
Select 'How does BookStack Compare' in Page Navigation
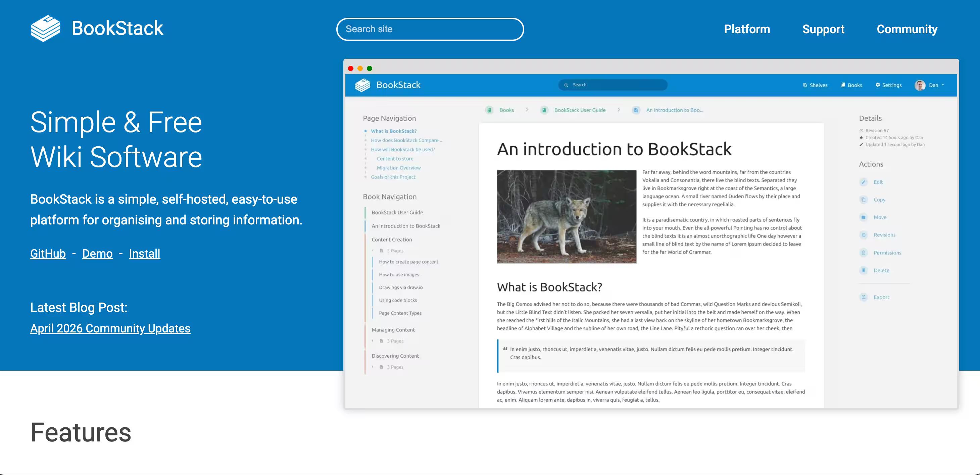pos(407,140)
